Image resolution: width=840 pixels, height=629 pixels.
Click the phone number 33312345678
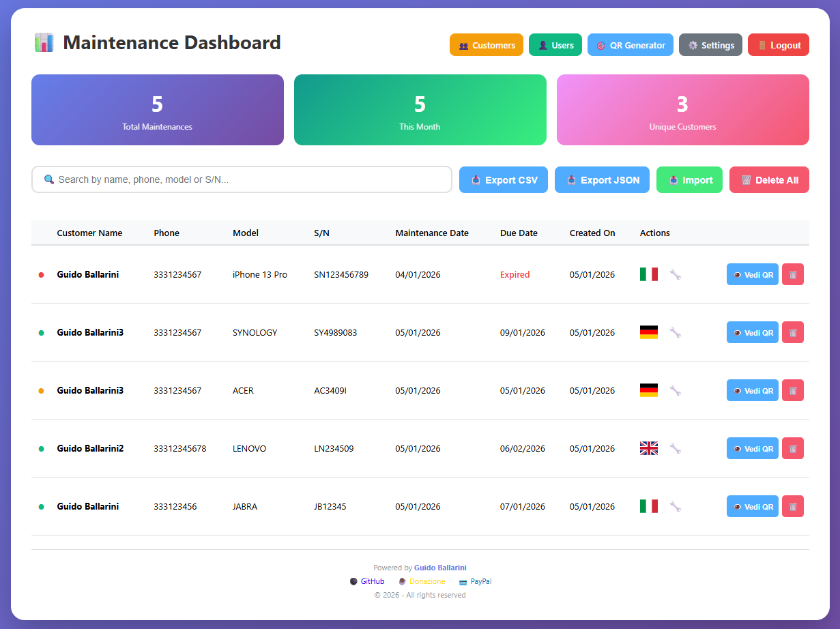[x=179, y=448]
